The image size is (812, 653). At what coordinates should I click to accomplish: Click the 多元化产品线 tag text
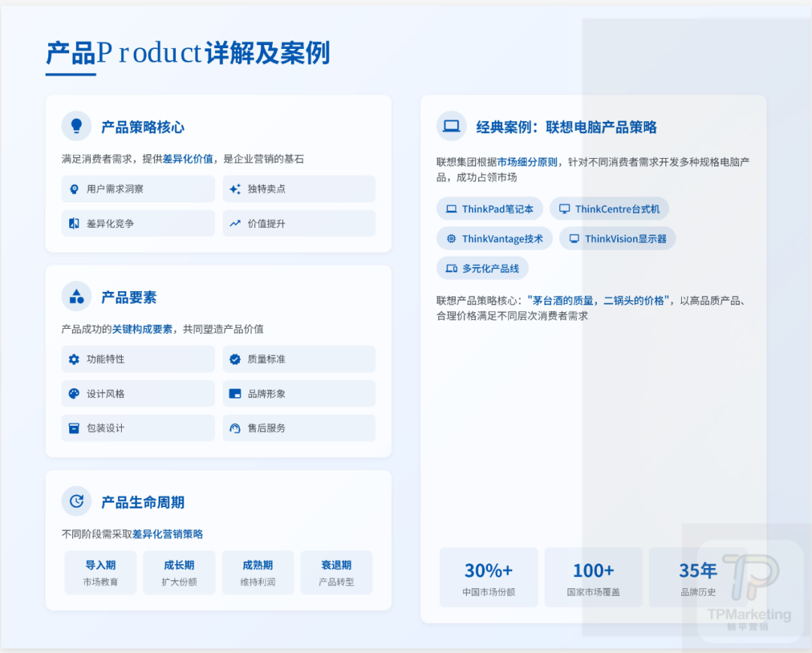pos(490,269)
